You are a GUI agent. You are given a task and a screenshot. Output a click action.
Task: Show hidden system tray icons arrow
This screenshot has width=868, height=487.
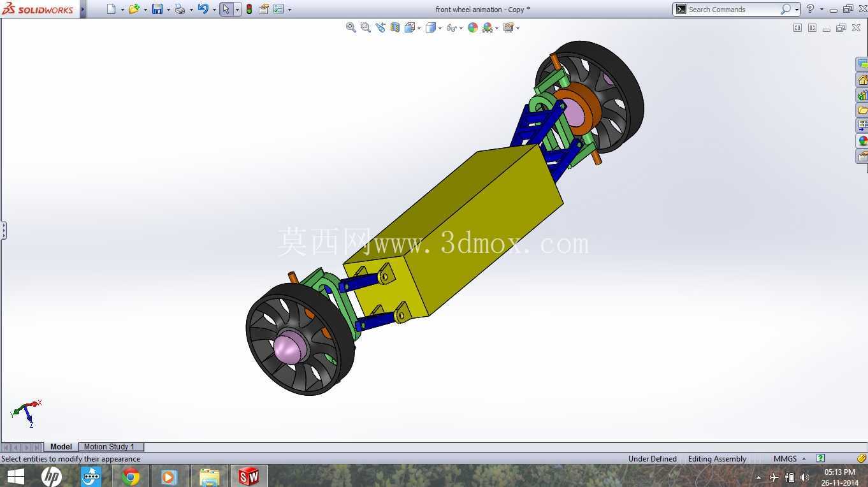click(x=758, y=477)
